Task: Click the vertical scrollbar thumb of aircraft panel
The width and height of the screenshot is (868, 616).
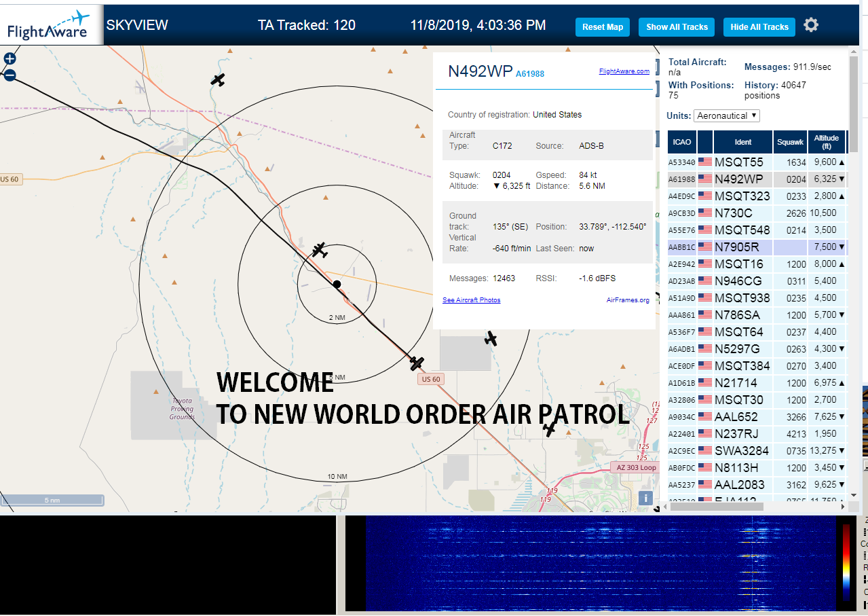Action: [852, 104]
